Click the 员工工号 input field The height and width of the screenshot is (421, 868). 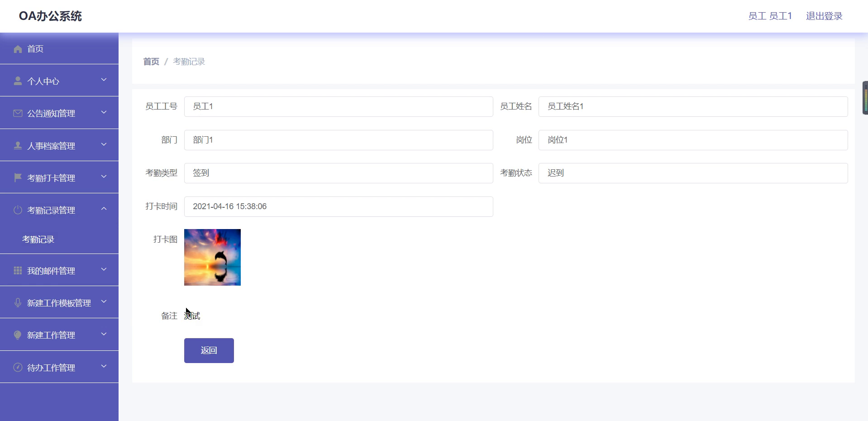[339, 106]
